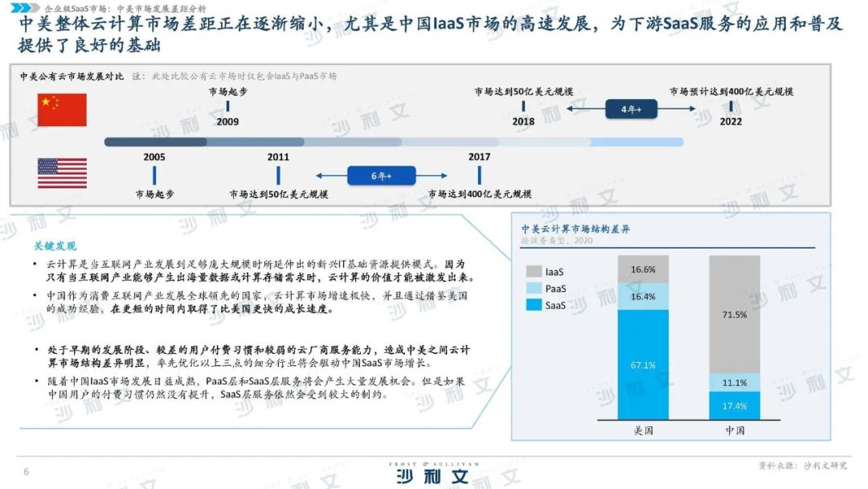Select the 67.1% SaaS segment in 美国 bar
This screenshot has width=868, height=489.
click(643, 364)
